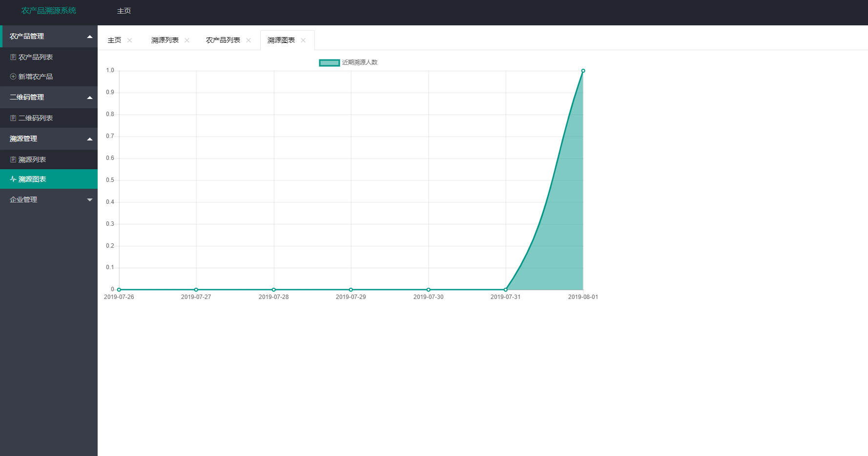The height and width of the screenshot is (456, 868).
Task: Click the 2019-08-01 data point on chart
Action: click(x=583, y=71)
